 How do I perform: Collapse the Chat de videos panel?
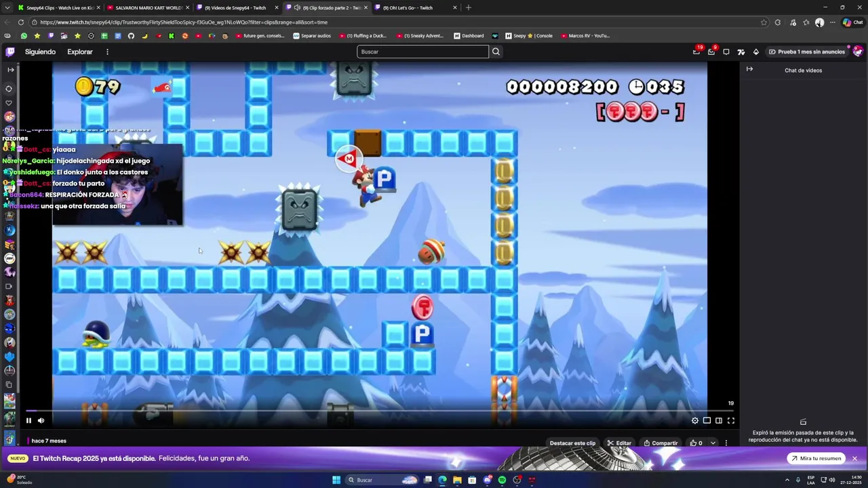[x=749, y=69]
